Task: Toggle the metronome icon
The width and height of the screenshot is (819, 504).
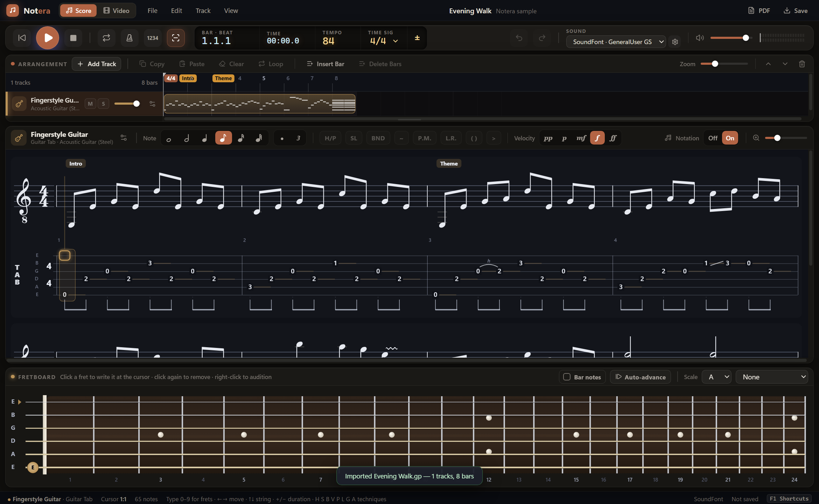Action: [129, 38]
